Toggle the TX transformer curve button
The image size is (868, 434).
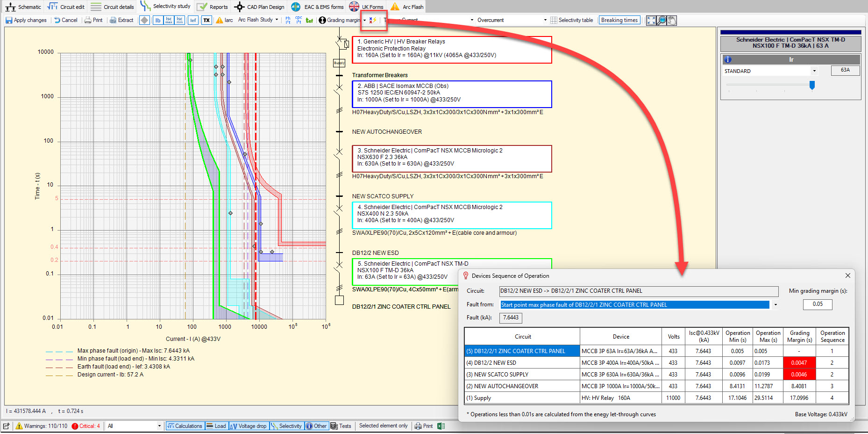click(x=206, y=20)
